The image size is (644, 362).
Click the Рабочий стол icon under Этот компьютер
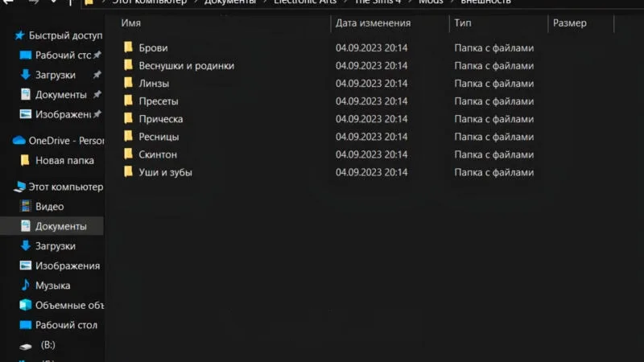click(x=26, y=325)
